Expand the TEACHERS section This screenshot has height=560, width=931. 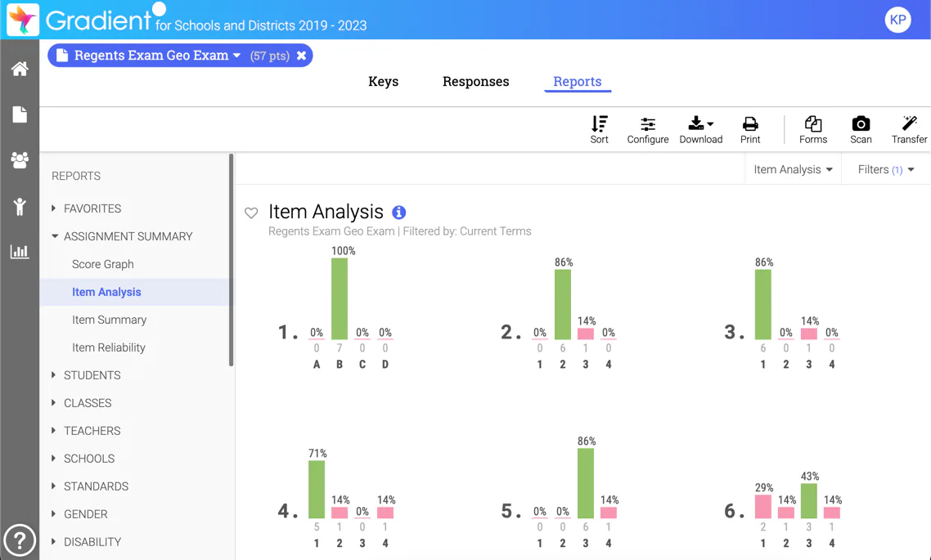(x=86, y=431)
